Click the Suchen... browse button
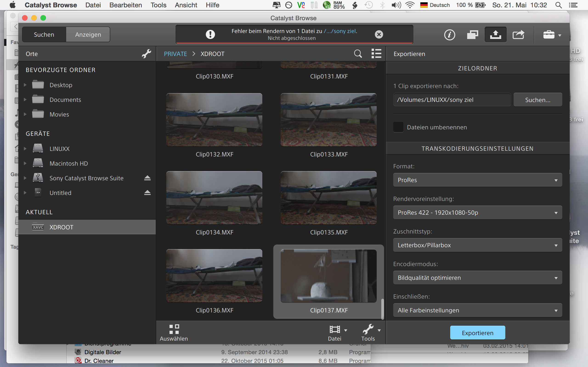Screen dimensions: 588x367 537,100
